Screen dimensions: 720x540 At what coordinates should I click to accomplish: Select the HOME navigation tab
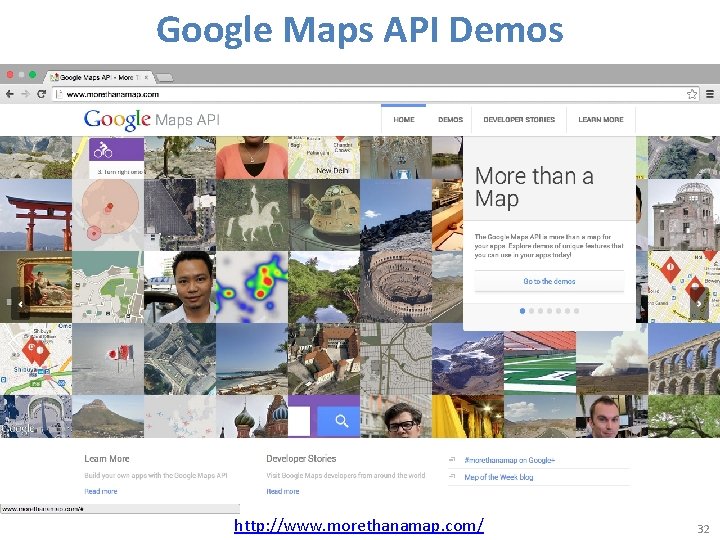coord(404,119)
